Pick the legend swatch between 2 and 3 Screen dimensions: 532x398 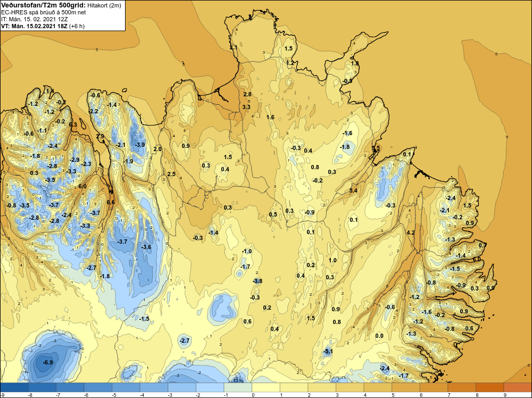322,387
